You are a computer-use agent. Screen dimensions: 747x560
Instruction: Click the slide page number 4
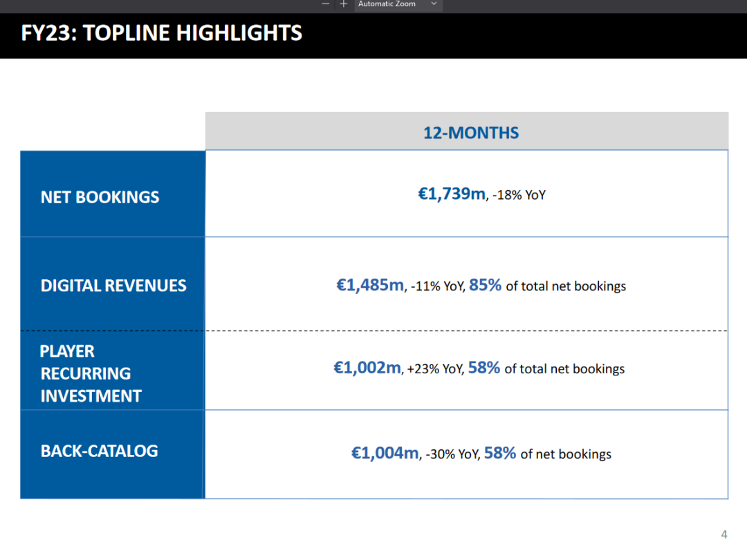(724, 534)
